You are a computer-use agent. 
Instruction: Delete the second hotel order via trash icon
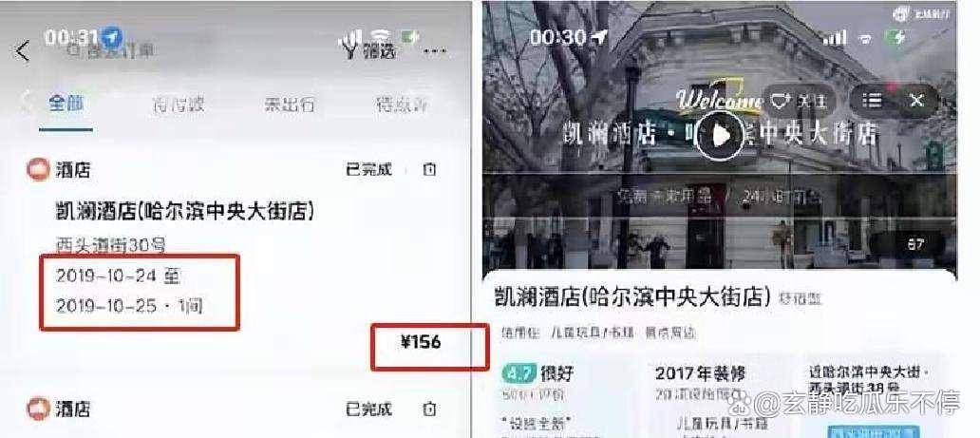(429, 409)
